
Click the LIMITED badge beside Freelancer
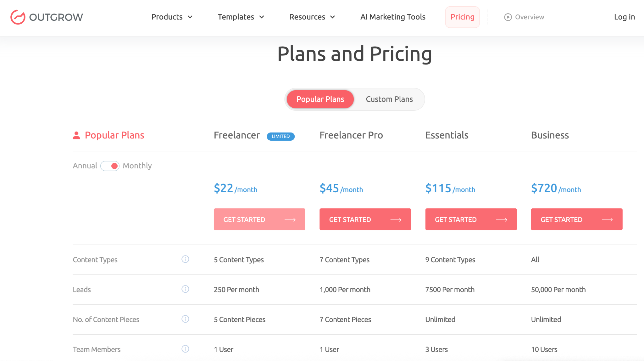(x=280, y=136)
